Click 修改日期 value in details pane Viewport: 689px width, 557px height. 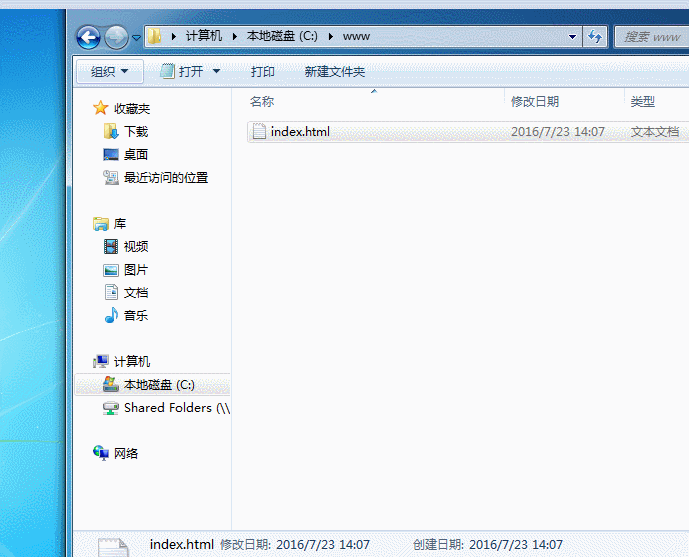323,545
